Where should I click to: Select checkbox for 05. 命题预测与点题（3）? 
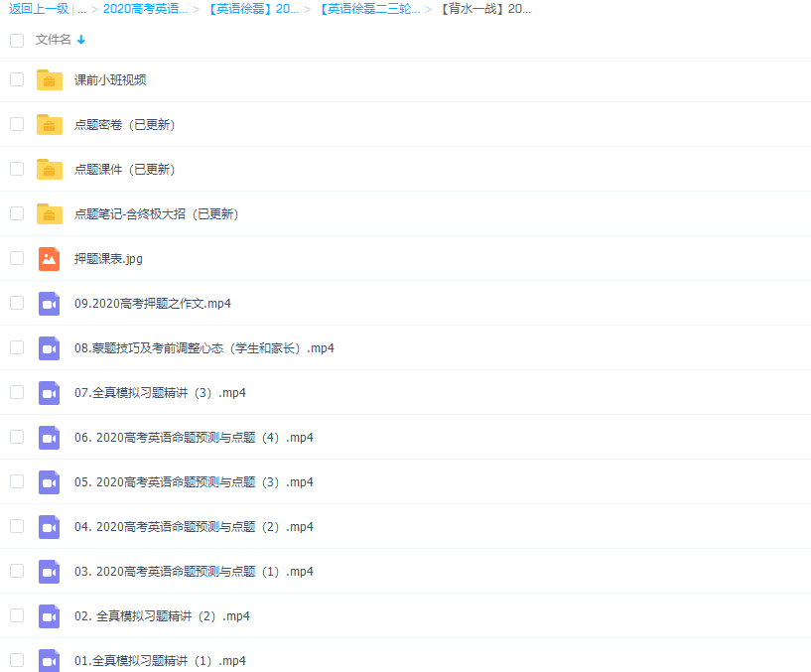pyautogui.click(x=17, y=481)
